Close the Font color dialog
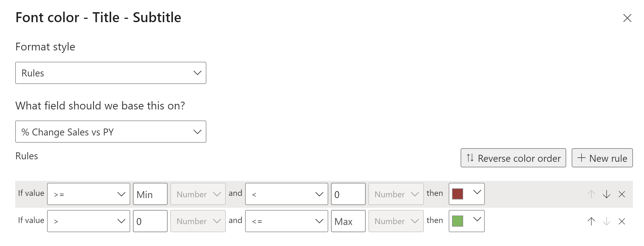This screenshot has width=644, height=246. click(x=627, y=18)
